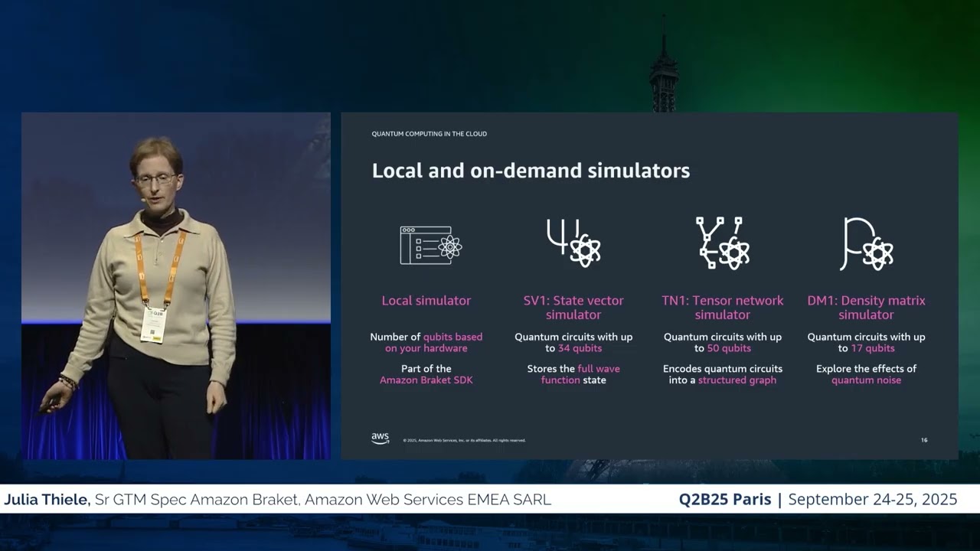This screenshot has width=980, height=551.
Task: Click slide page number 16
Action: [924, 440]
